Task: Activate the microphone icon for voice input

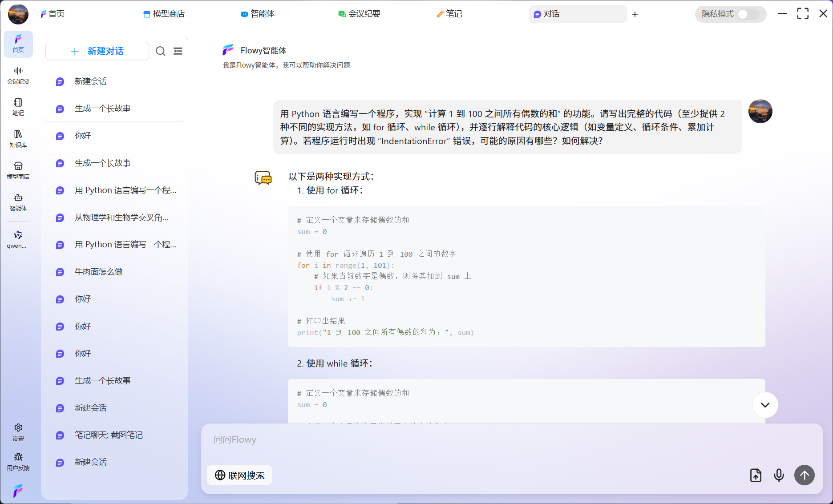Action: [x=779, y=475]
